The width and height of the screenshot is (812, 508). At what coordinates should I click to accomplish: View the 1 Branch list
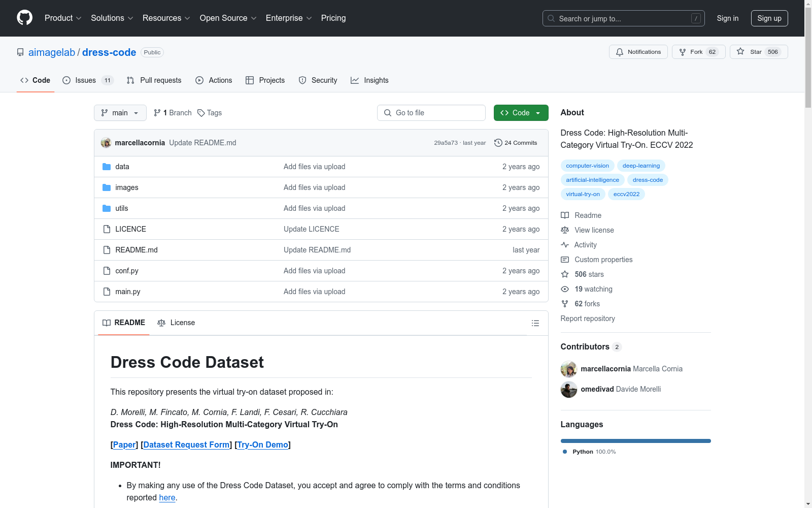coord(173,113)
